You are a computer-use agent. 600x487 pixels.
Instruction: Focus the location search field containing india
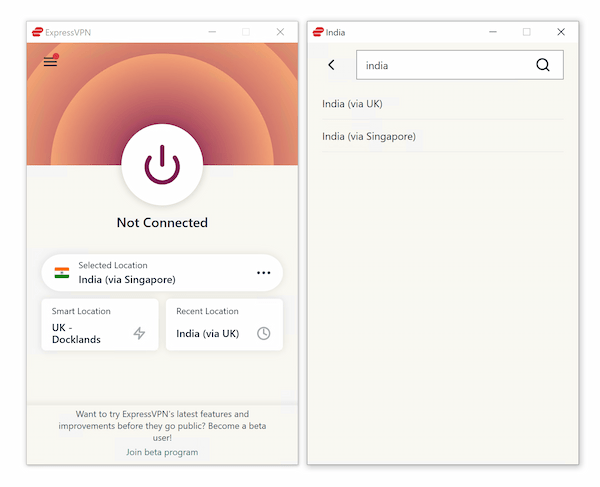460,65
